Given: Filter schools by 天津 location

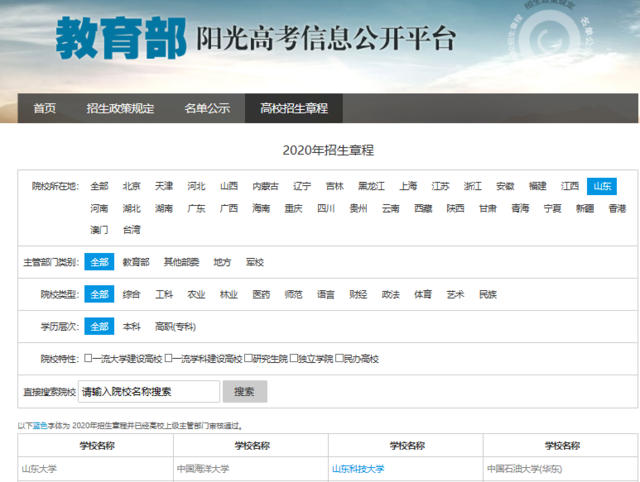Looking at the screenshot, I should coord(164,186).
